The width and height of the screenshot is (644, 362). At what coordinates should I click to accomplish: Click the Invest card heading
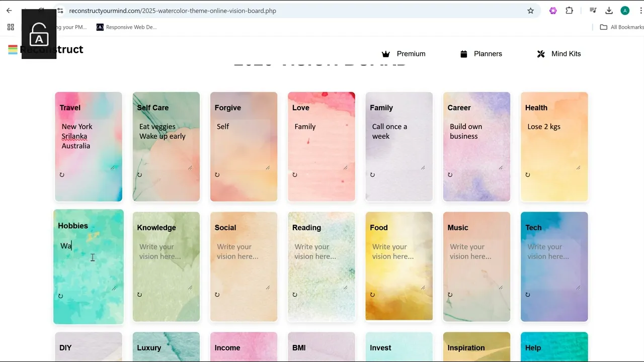[x=380, y=348]
